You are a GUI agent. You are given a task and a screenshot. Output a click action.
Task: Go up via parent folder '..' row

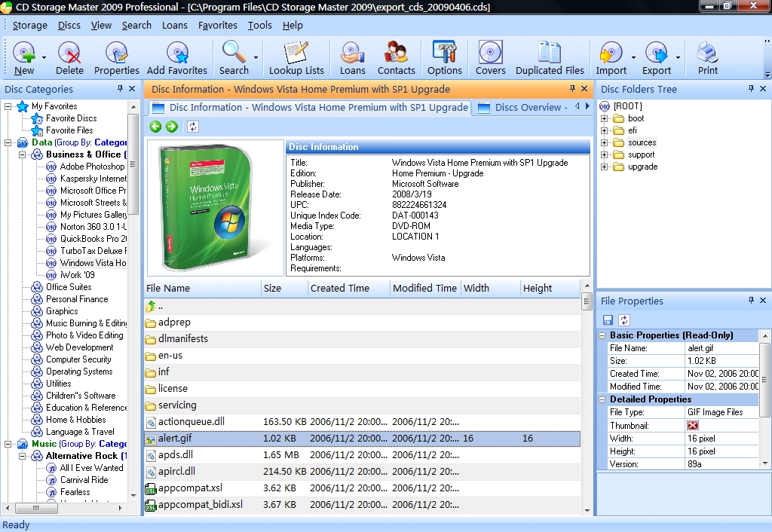click(363, 306)
